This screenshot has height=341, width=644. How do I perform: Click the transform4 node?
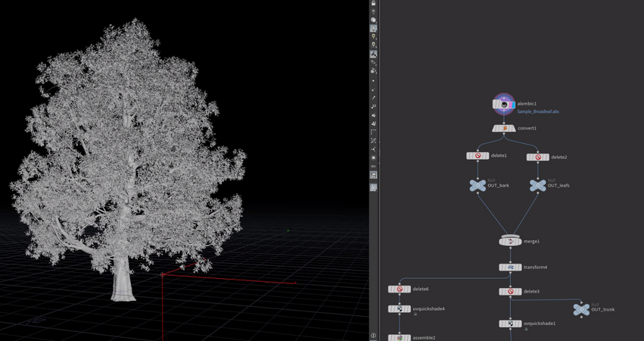510,267
